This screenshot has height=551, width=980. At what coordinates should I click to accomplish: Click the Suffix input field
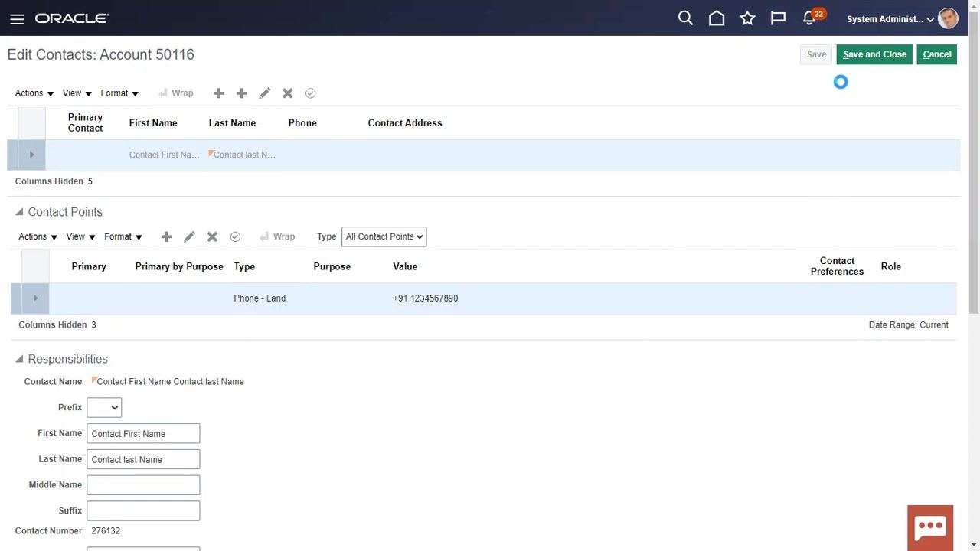pos(143,511)
